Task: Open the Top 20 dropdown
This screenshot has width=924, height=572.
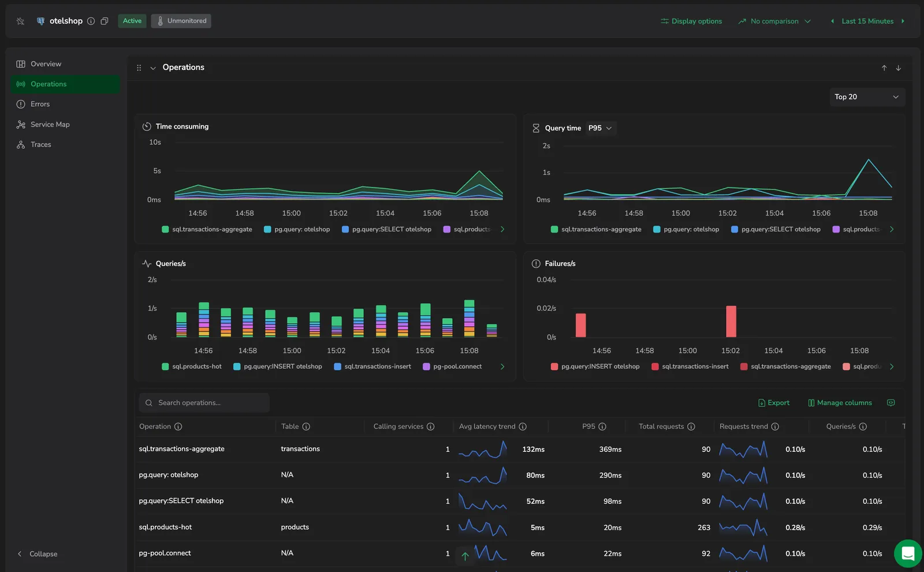Action: pos(867,97)
